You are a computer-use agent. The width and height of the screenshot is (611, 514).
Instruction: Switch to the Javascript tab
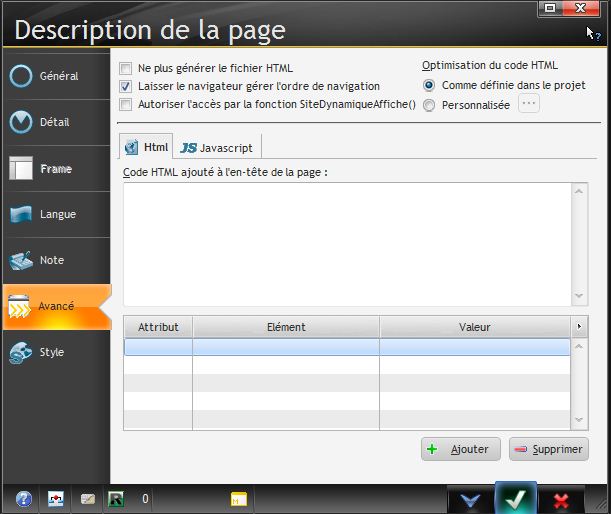click(x=217, y=148)
